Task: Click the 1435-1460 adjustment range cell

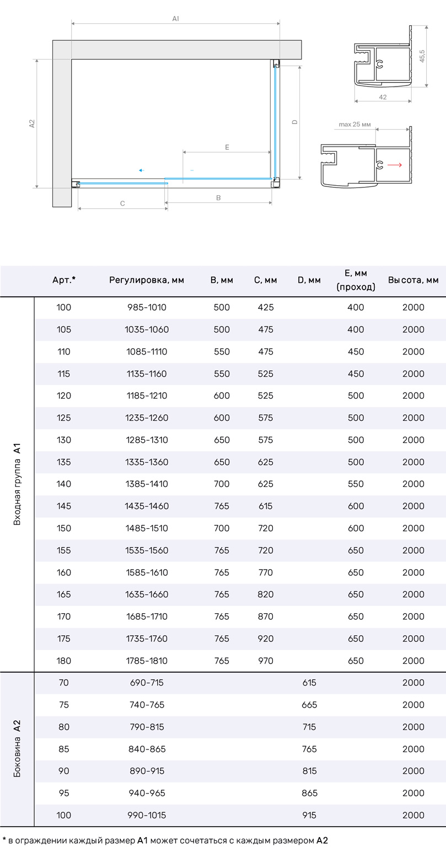Action: [147, 506]
